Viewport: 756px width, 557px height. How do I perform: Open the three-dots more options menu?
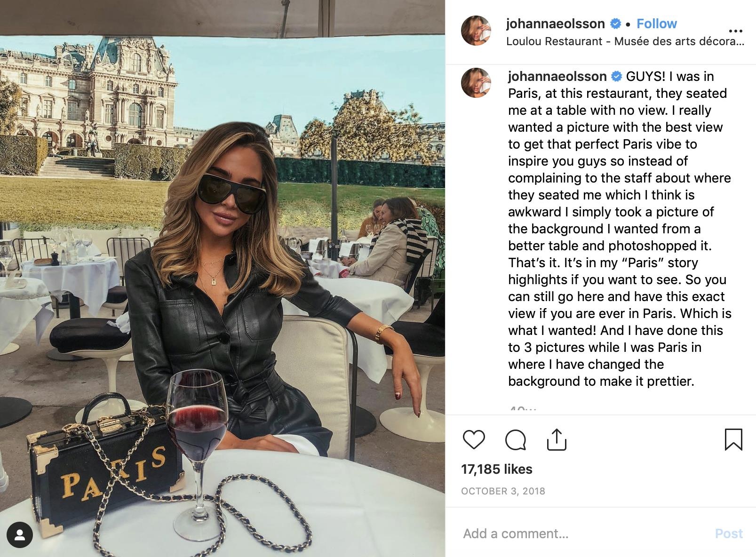coord(735,31)
